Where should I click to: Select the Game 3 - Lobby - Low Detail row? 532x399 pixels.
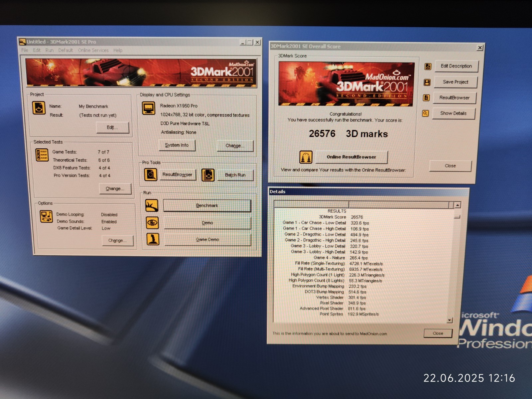pos(329,246)
